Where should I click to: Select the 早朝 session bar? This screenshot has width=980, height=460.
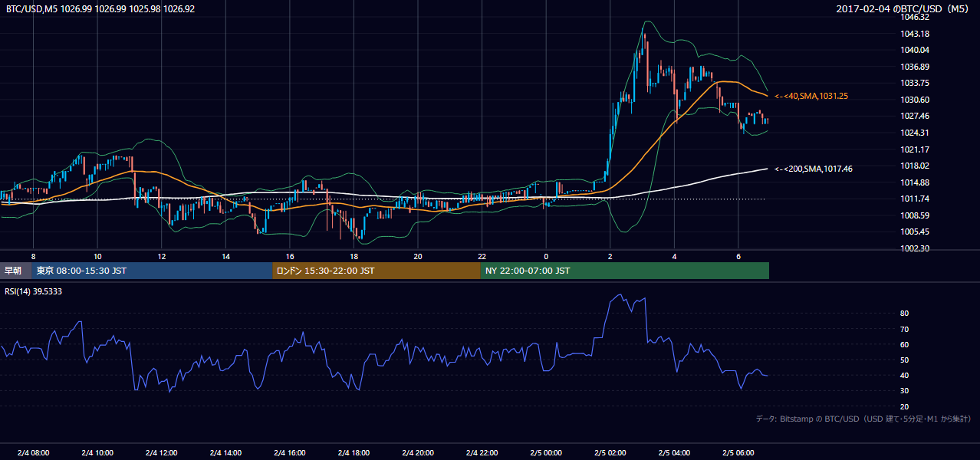click(x=15, y=271)
